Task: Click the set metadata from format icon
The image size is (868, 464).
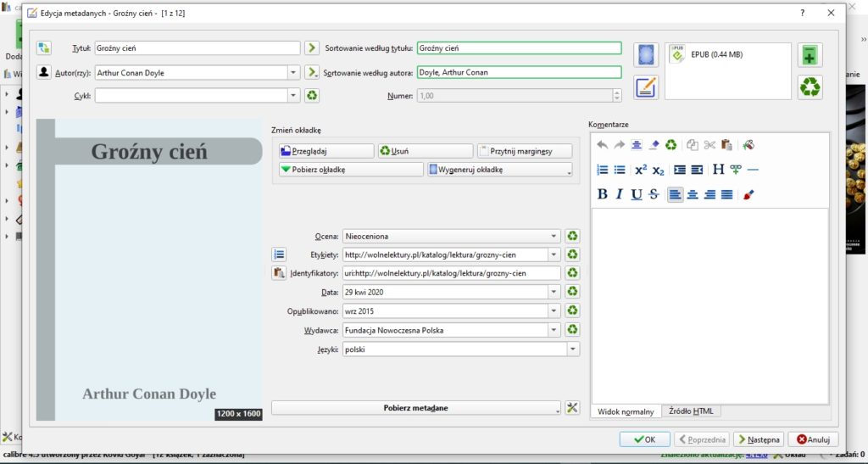Action: [646, 87]
